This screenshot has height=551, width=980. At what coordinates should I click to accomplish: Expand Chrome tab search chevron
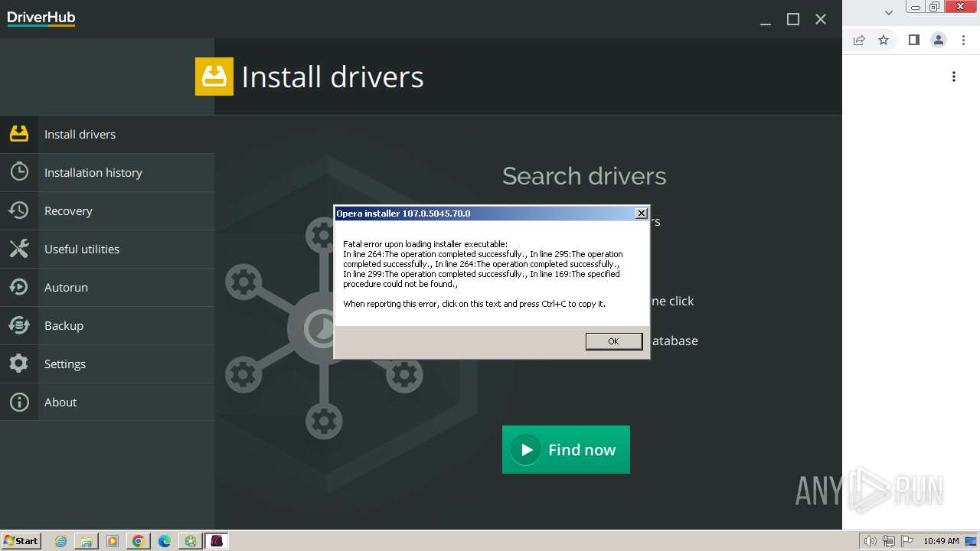click(x=889, y=12)
